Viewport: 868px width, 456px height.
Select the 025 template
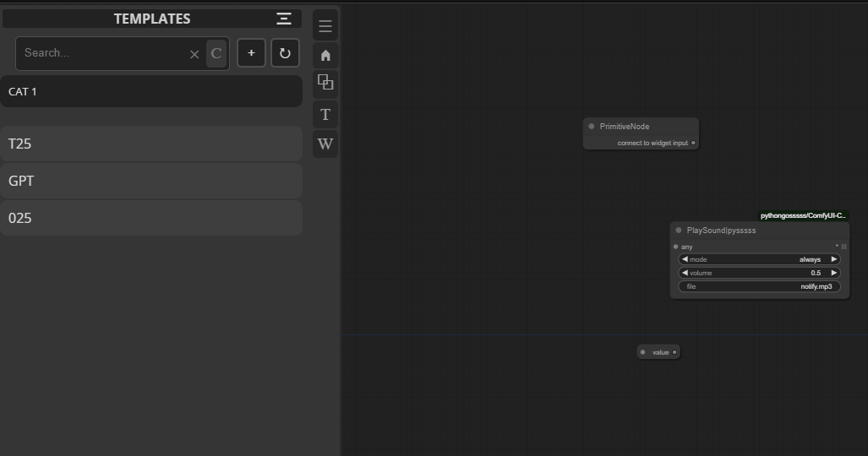151,218
